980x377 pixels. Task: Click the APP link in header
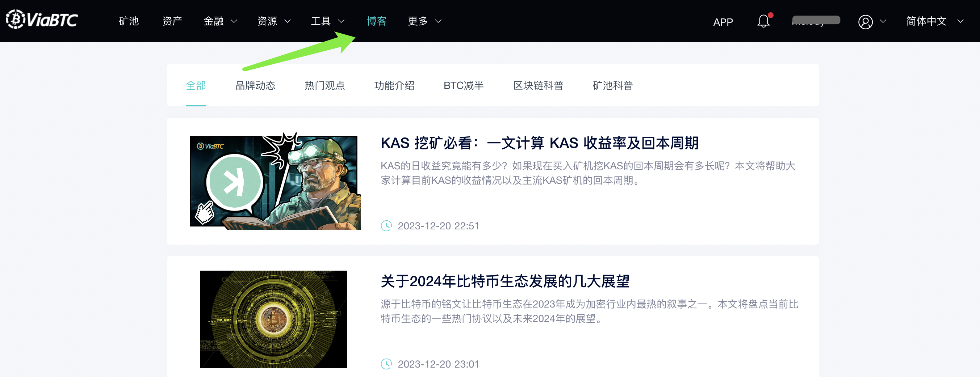tap(723, 22)
